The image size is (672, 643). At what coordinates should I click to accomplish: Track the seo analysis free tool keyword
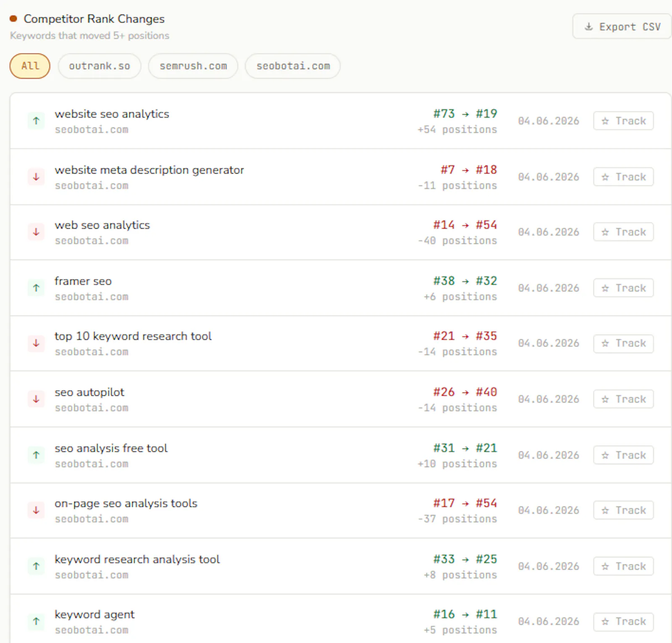623,455
